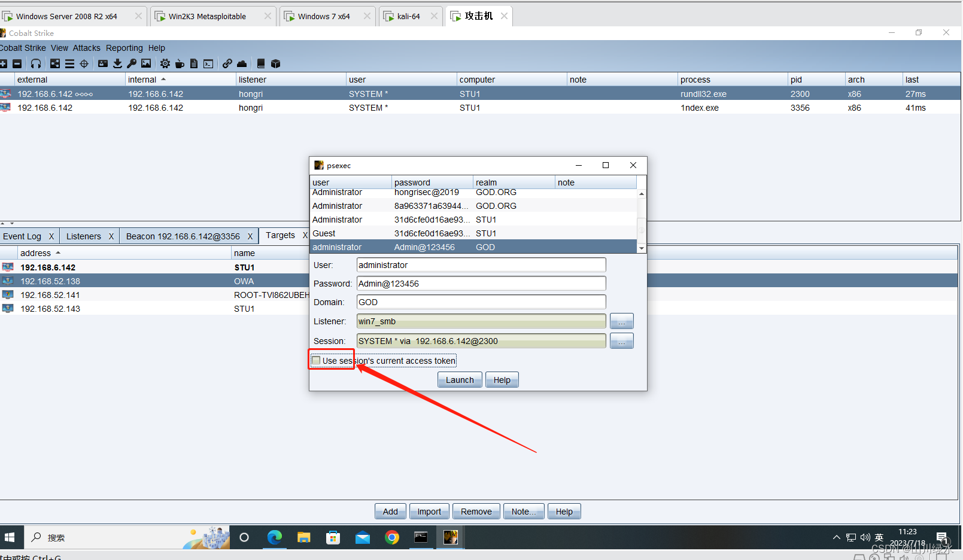The image size is (963, 560).
Task: Click the Disconnect minus icon
Action: coord(17,63)
